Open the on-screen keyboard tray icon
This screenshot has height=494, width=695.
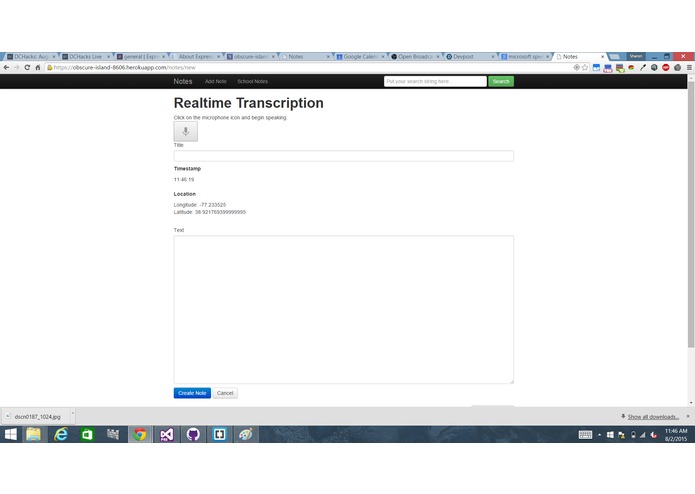point(586,435)
